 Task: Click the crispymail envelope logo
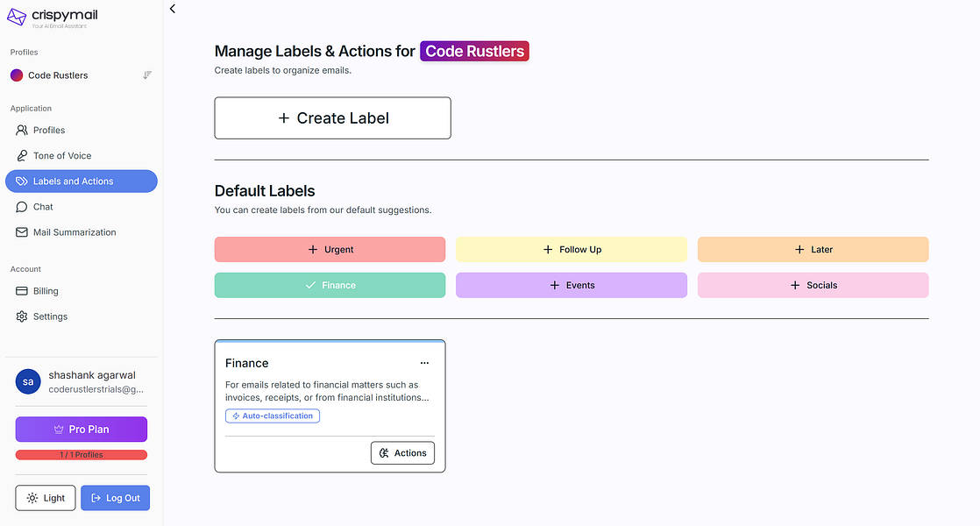point(17,16)
